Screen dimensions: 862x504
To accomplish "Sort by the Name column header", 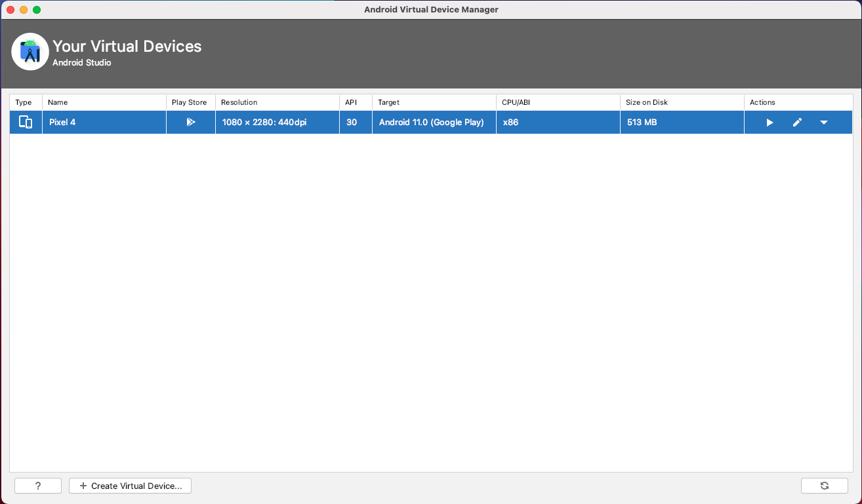I will (x=104, y=102).
